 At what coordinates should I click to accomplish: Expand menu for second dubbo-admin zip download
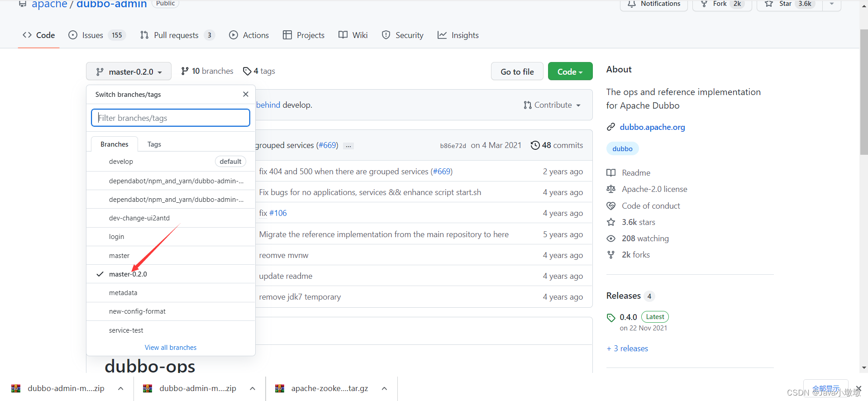click(253, 389)
